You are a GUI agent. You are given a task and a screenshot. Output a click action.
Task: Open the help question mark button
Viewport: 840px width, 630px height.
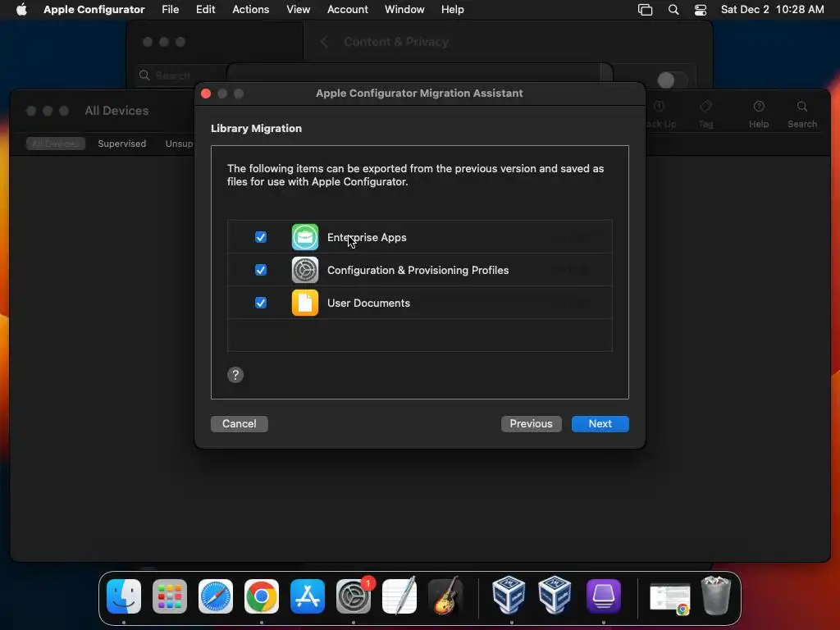click(235, 374)
